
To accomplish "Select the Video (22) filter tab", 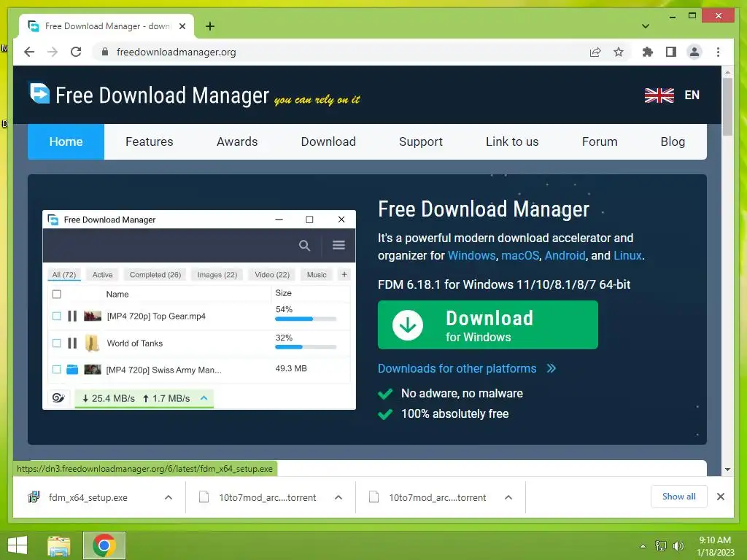I will point(272,275).
